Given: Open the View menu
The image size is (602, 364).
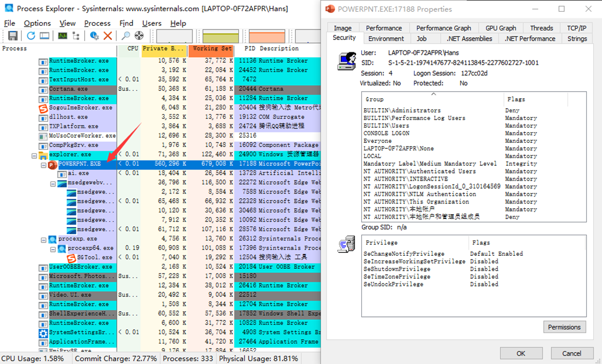Looking at the screenshot, I should click(x=68, y=24).
